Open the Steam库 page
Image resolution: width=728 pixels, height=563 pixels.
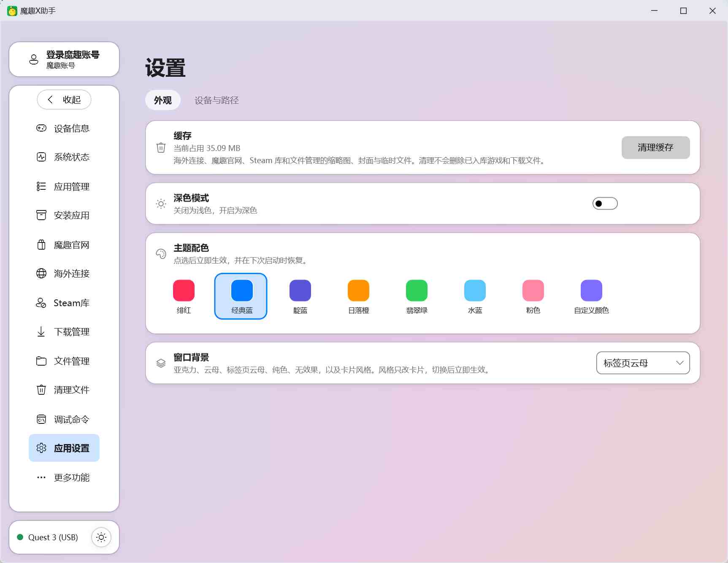pos(64,303)
